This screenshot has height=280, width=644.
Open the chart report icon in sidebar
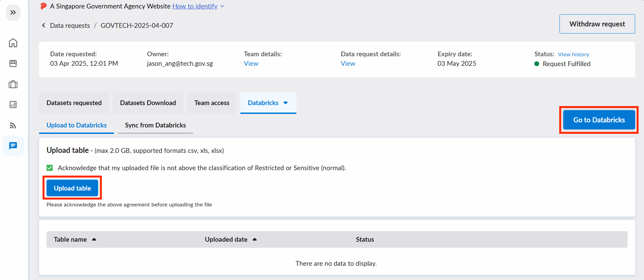(x=13, y=105)
